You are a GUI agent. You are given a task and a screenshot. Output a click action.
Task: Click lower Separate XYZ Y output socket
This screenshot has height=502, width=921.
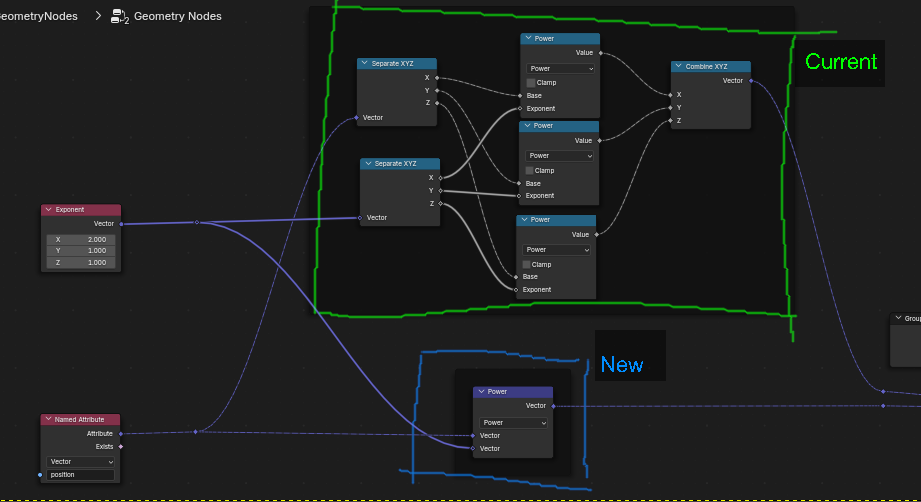pyautogui.click(x=441, y=191)
